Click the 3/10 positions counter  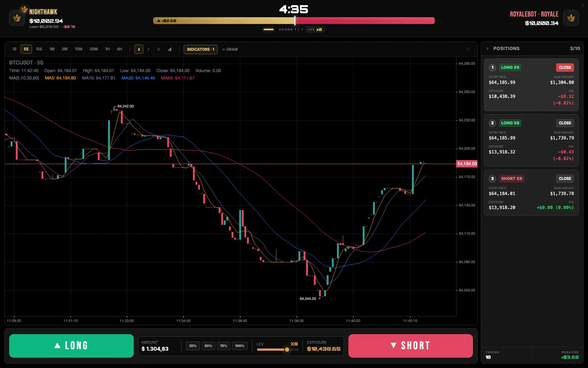575,49
